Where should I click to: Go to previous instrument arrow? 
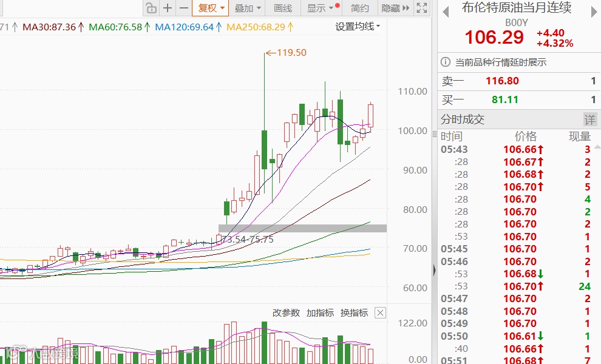coord(446,12)
